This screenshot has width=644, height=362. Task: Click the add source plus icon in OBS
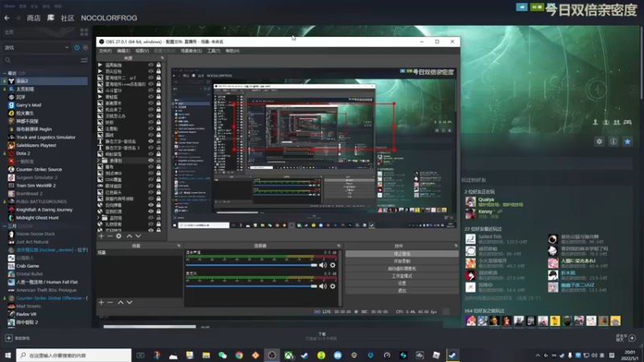[101, 236]
